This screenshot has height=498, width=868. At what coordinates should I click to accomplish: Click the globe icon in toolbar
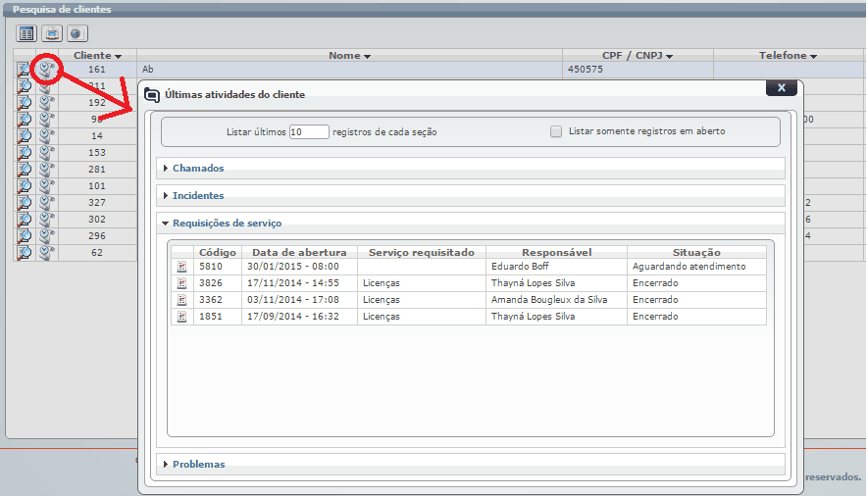point(77,32)
